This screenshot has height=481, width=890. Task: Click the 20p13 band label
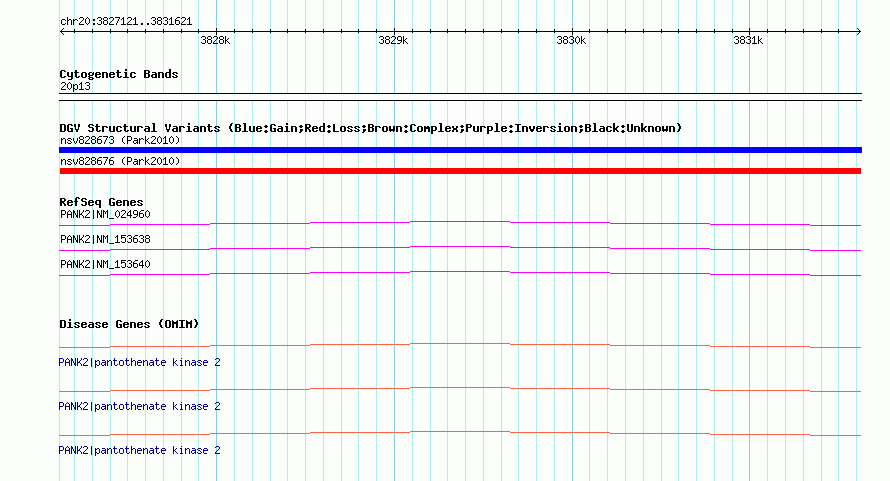click(x=75, y=86)
